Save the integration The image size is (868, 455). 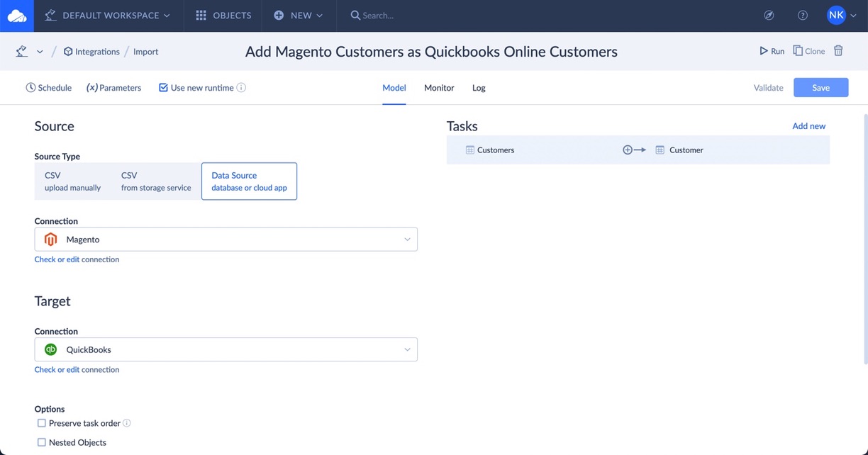(x=821, y=88)
